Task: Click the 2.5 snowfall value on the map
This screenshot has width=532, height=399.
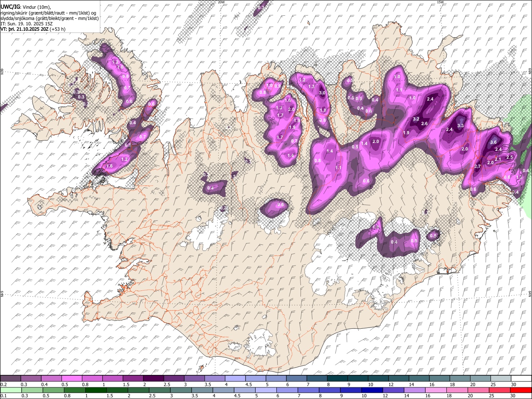Action: tap(510, 157)
